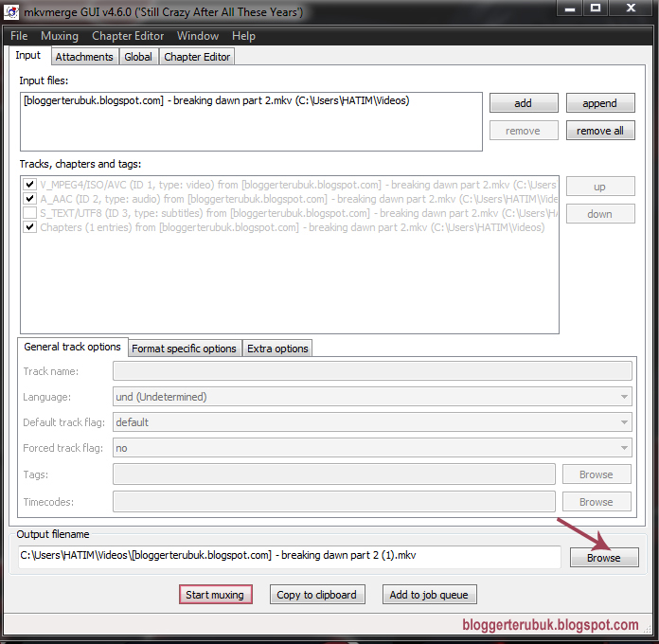Viewport: 659px width, 644px height.
Task: Select the breaking dawn part 2.mkv input file
Action: coord(217,100)
